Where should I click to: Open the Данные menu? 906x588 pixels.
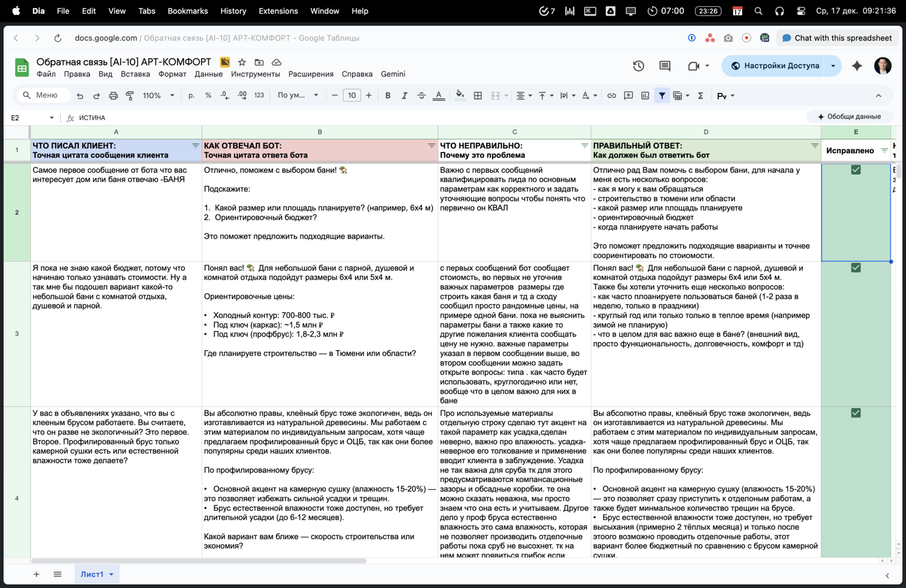tap(209, 74)
